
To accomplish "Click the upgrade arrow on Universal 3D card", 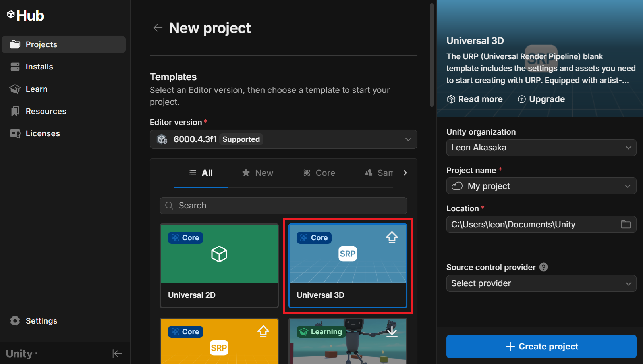I will point(392,237).
